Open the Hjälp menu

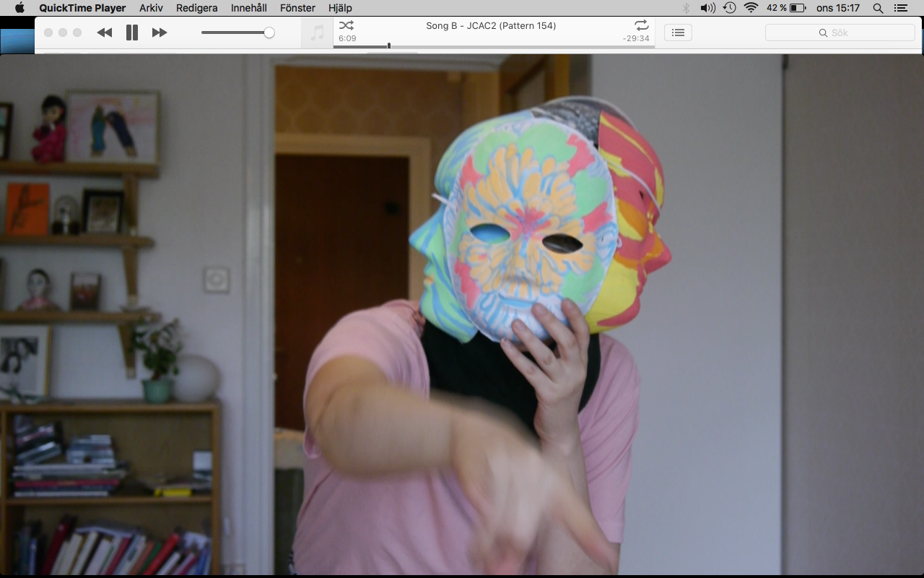(340, 8)
